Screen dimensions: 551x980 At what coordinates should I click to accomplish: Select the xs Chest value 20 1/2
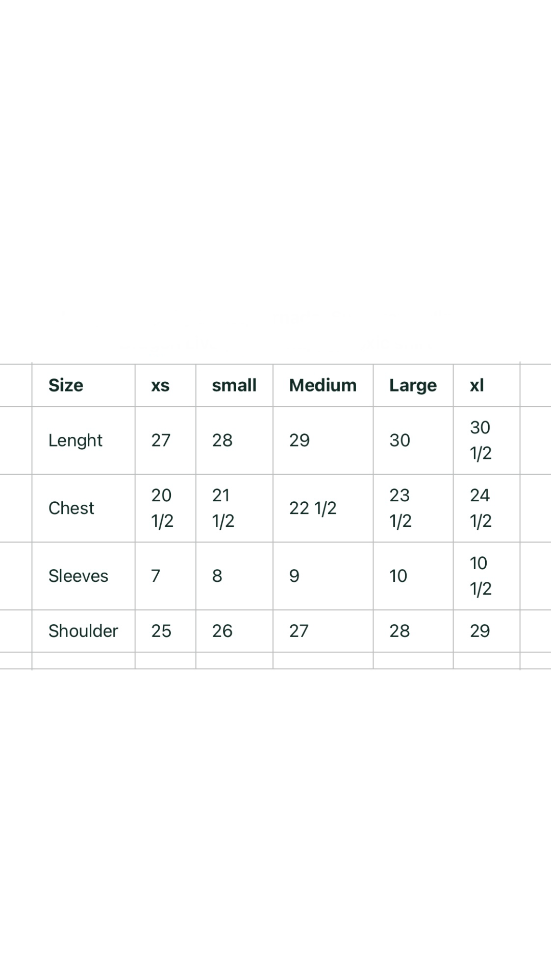pos(162,508)
